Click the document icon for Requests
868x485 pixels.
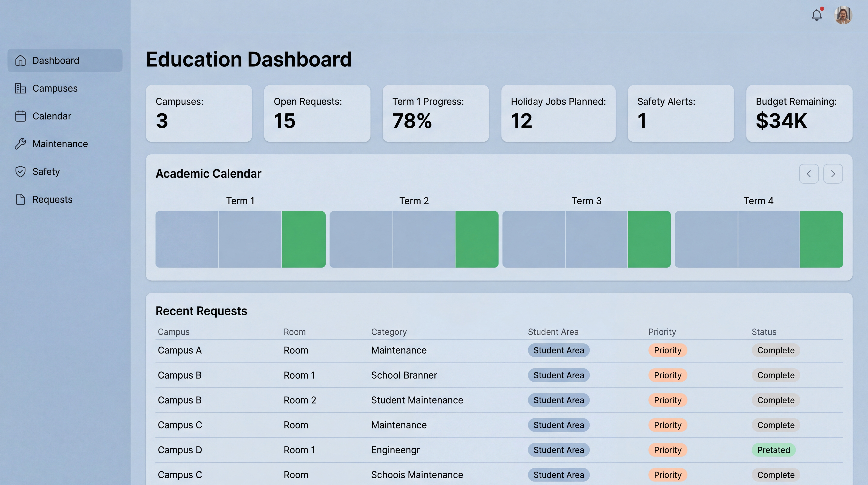20,199
